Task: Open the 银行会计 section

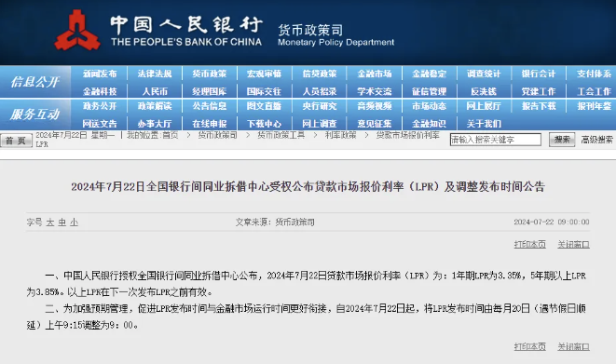Action: click(x=539, y=74)
